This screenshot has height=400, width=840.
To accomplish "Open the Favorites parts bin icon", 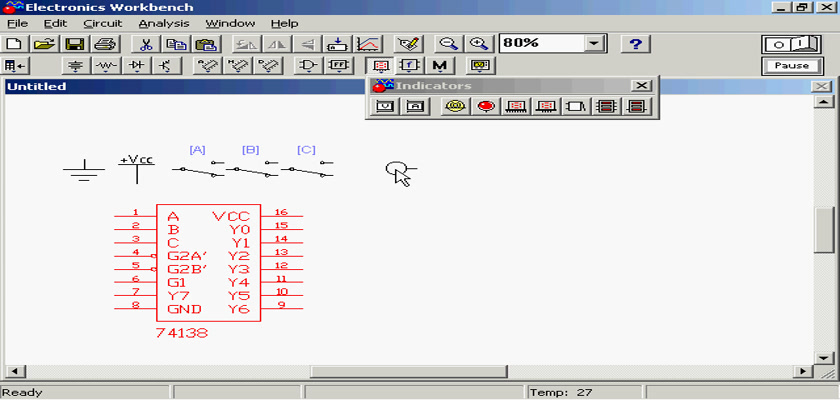I will (14, 65).
